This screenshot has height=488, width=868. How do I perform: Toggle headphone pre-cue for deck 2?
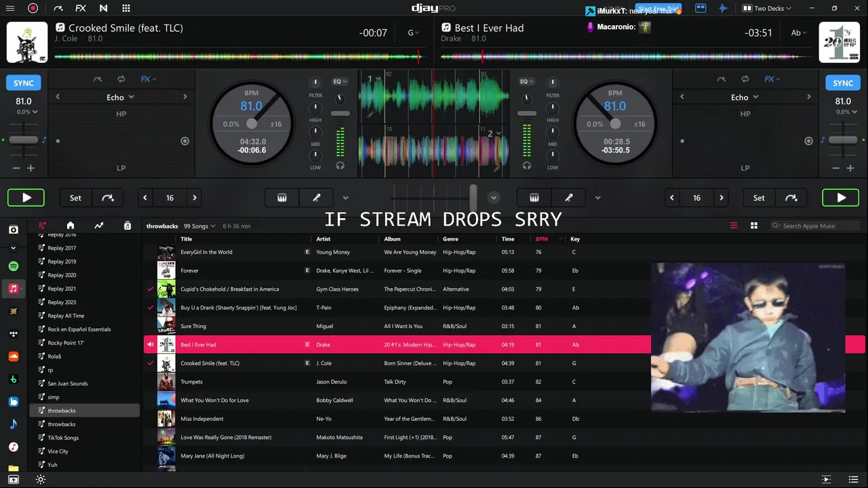tap(527, 165)
